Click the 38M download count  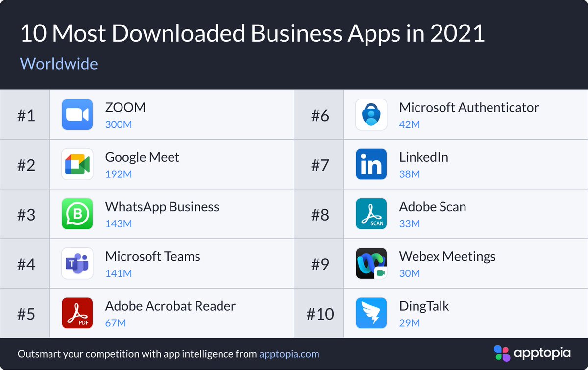pyautogui.click(x=410, y=174)
